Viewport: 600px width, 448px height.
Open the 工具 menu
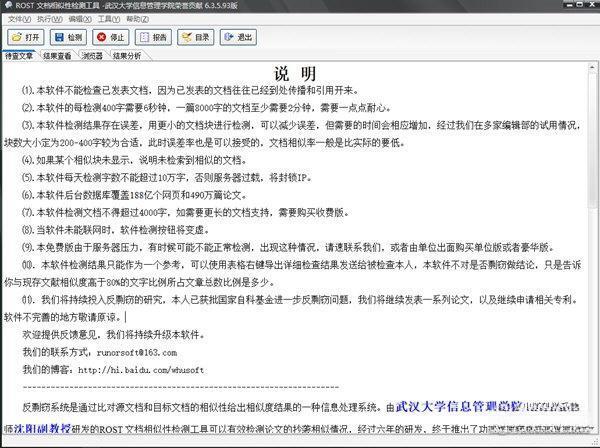click(x=109, y=19)
